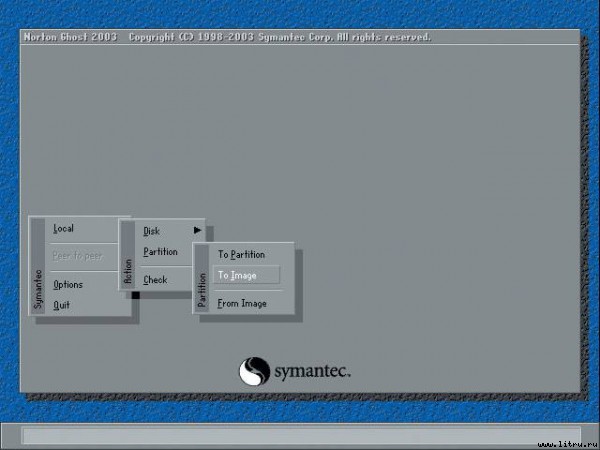Choose To Image option
Screen dimensions: 600x450
tap(246, 275)
